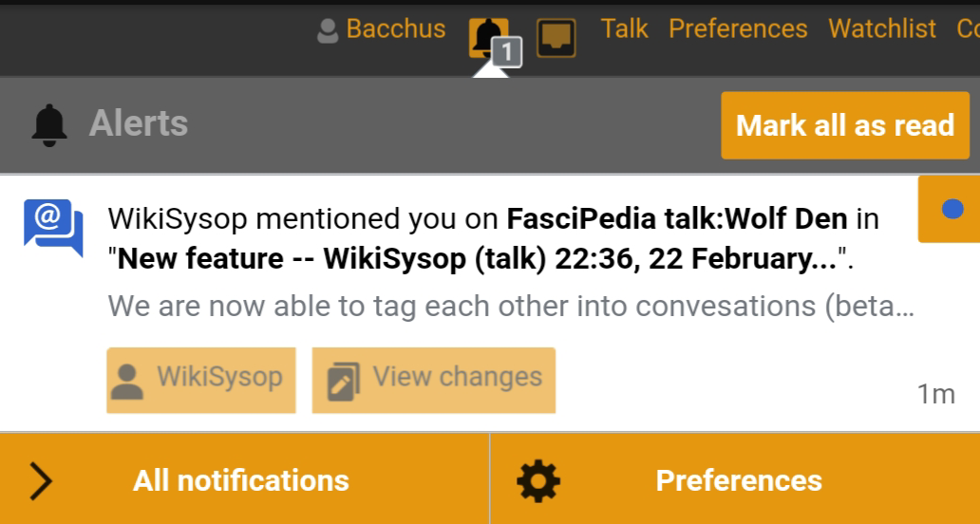
Task: Open the Watchlist link
Action: pos(882,28)
